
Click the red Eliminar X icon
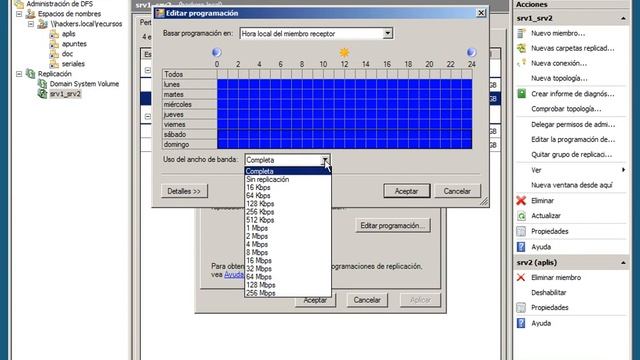pyautogui.click(x=521, y=200)
